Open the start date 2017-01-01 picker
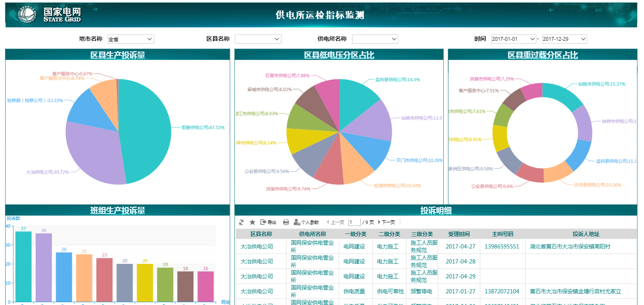This screenshot has height=305, width=644. pos(513,39)
